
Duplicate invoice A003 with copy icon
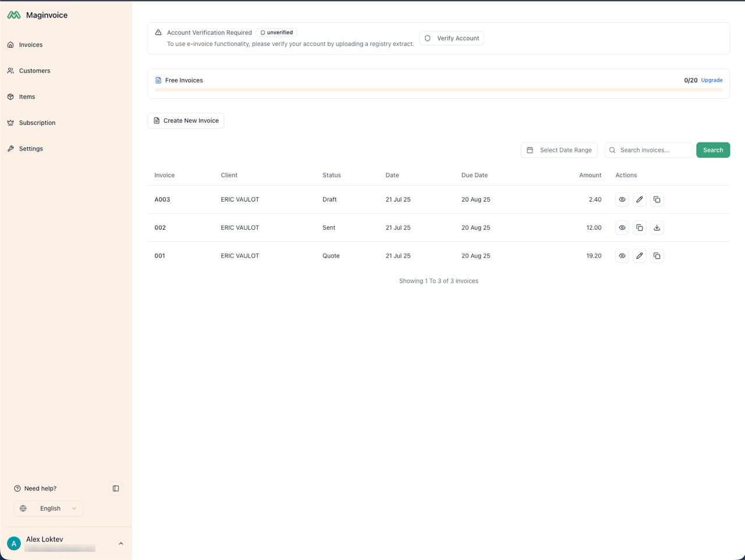coord(657,199)
